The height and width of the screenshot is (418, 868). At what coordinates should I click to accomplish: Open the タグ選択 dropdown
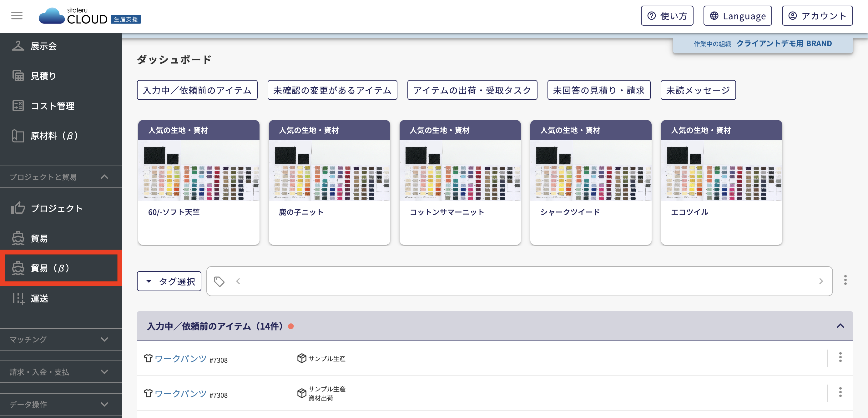169,281
